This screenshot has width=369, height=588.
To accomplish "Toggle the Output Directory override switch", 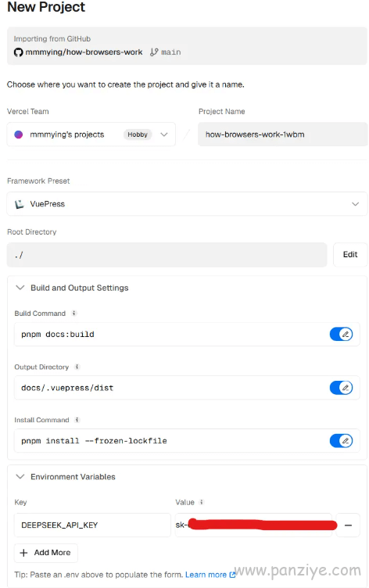I will tap(341, 387).
